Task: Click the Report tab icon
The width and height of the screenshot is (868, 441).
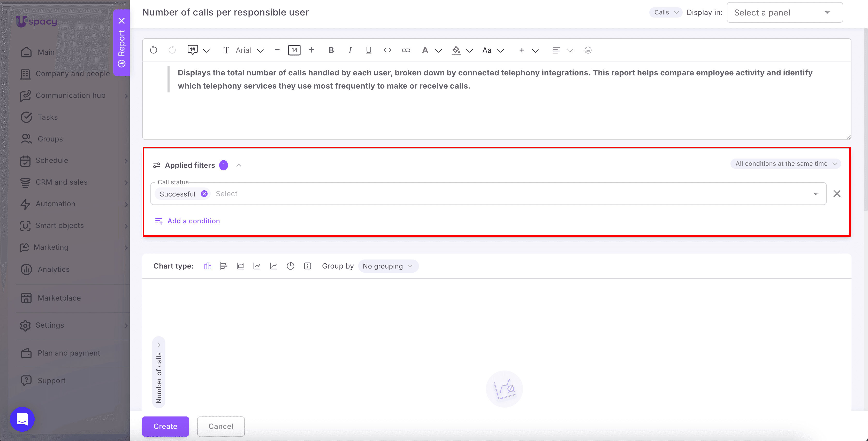Action: tap(122, 64)
